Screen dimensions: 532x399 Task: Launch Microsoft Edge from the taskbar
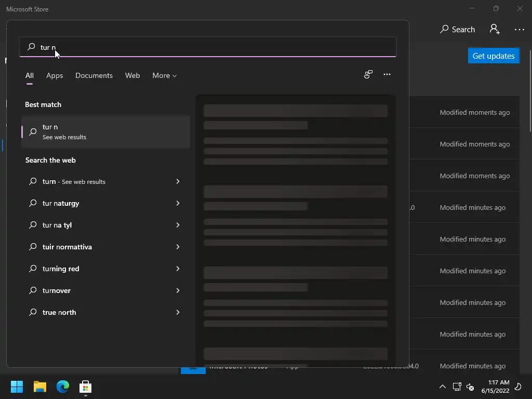(63, 387)
